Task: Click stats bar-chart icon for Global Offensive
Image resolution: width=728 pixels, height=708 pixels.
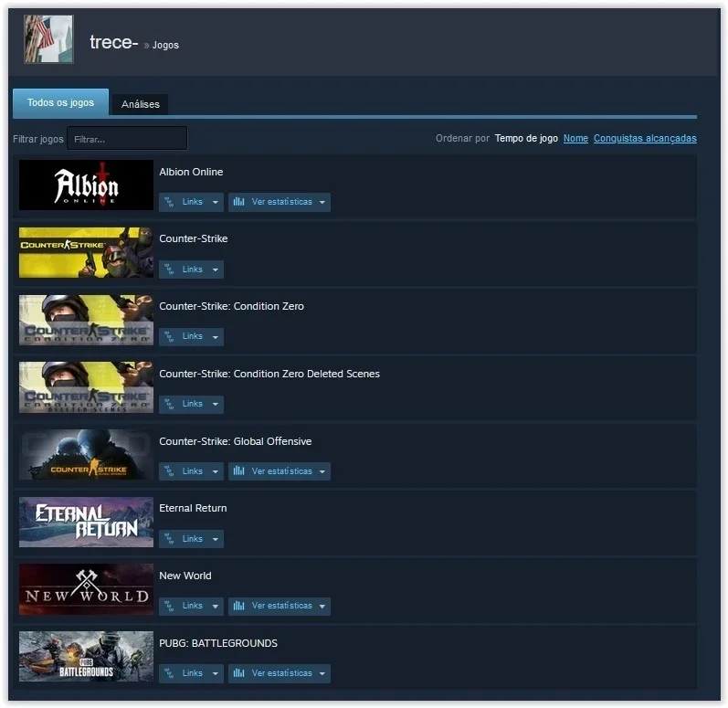Action: pyautogui.click(x=238, y=471)
